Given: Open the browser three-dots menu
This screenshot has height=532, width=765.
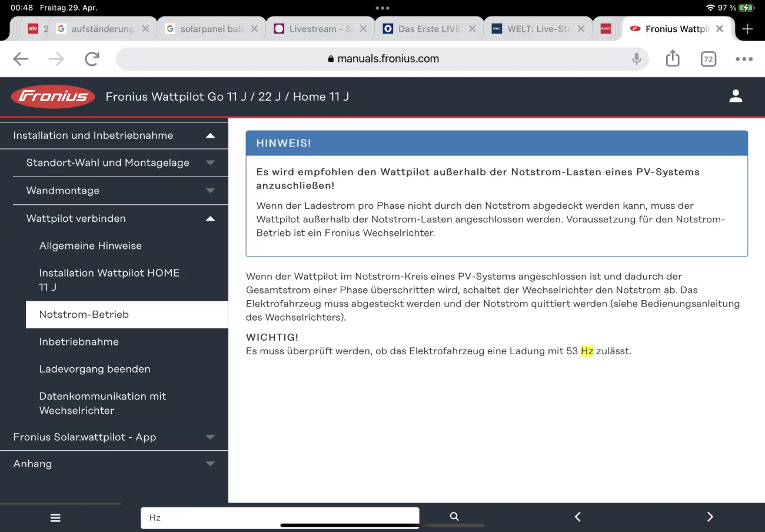Looking at the screenshot, I should pyautogui.click(x=744, y=59).
